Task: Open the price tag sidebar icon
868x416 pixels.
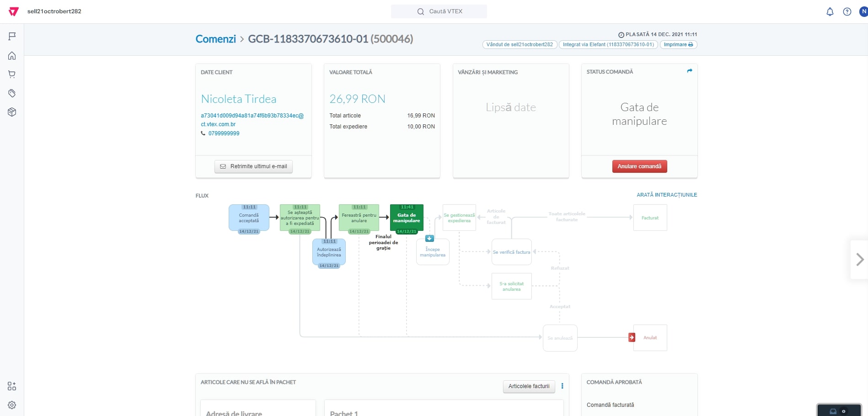Action: click(x=12, y=93)
